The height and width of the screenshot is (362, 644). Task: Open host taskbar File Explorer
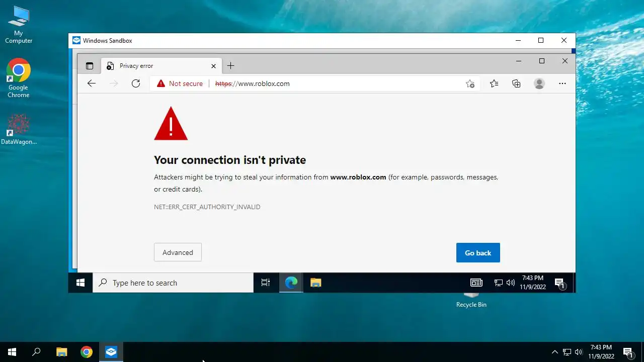61,352
